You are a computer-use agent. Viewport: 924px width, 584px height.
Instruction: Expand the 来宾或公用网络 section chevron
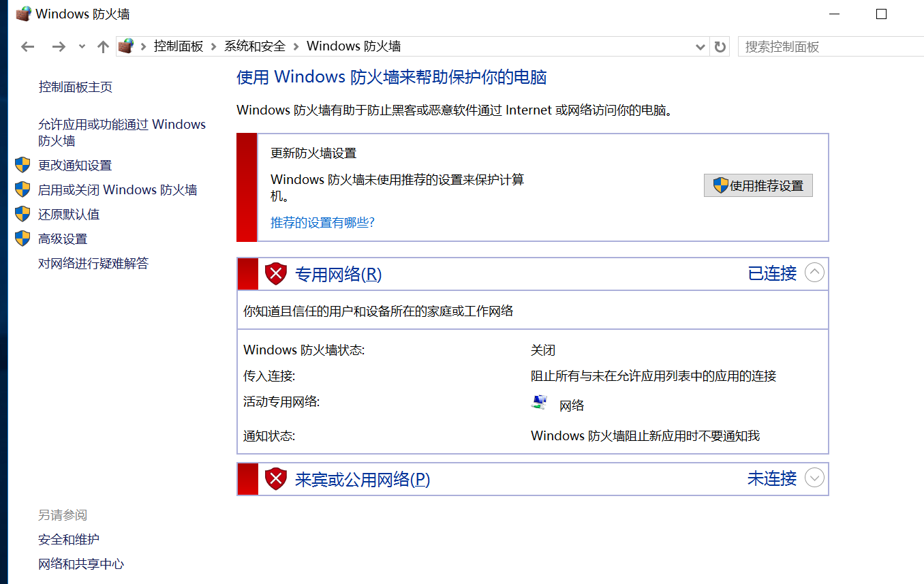[x=814, y=478]
